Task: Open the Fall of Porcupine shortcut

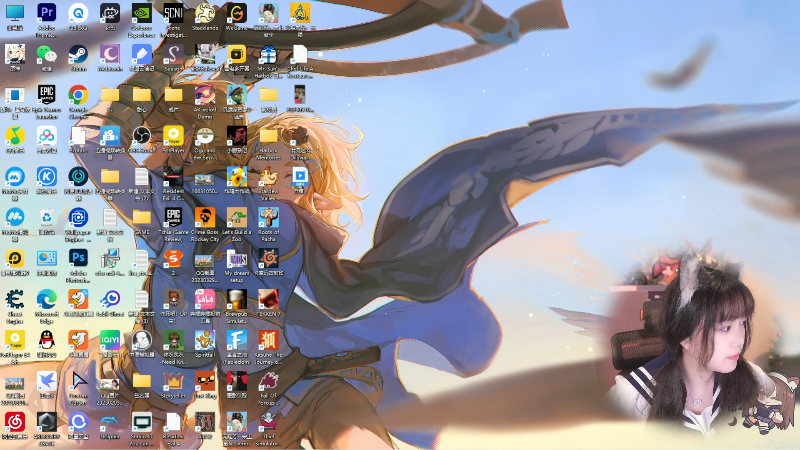Action: click(x=268, y=381)
